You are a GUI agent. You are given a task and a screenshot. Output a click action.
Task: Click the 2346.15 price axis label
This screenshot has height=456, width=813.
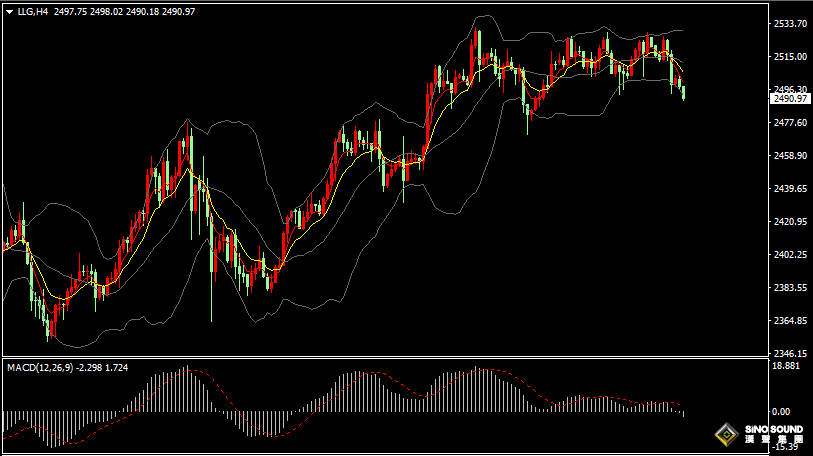coord(790,354)
